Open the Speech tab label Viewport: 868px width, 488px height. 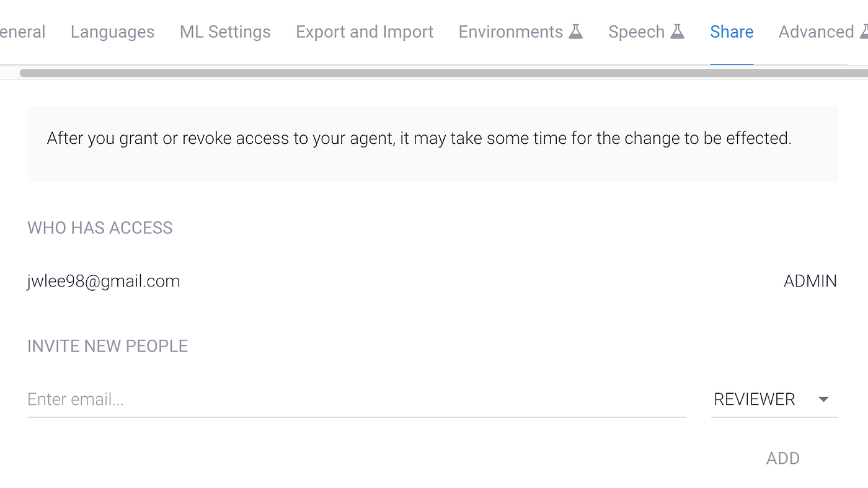click(636, 32)
